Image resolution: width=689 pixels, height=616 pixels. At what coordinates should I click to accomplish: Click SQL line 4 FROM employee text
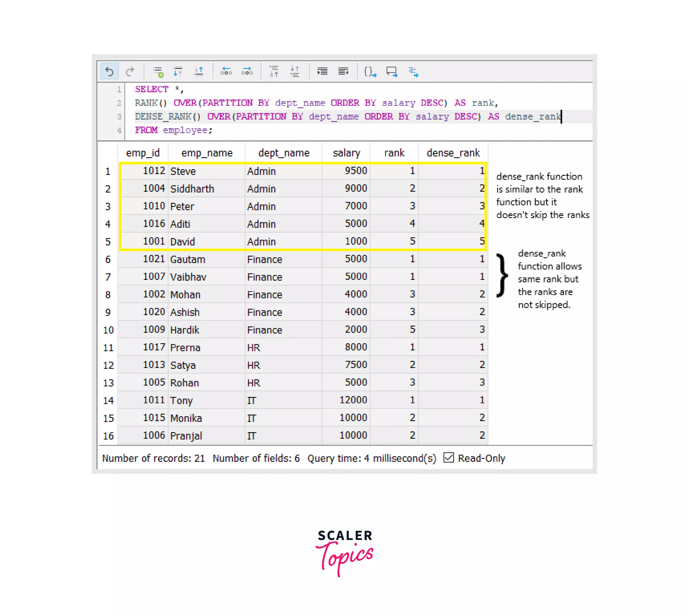173,130
